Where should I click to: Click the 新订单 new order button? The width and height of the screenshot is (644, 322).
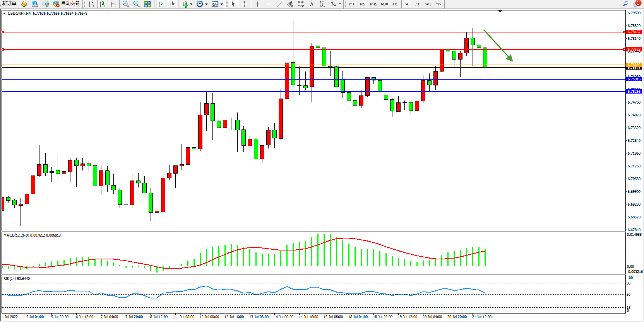[x=9, y=4]
